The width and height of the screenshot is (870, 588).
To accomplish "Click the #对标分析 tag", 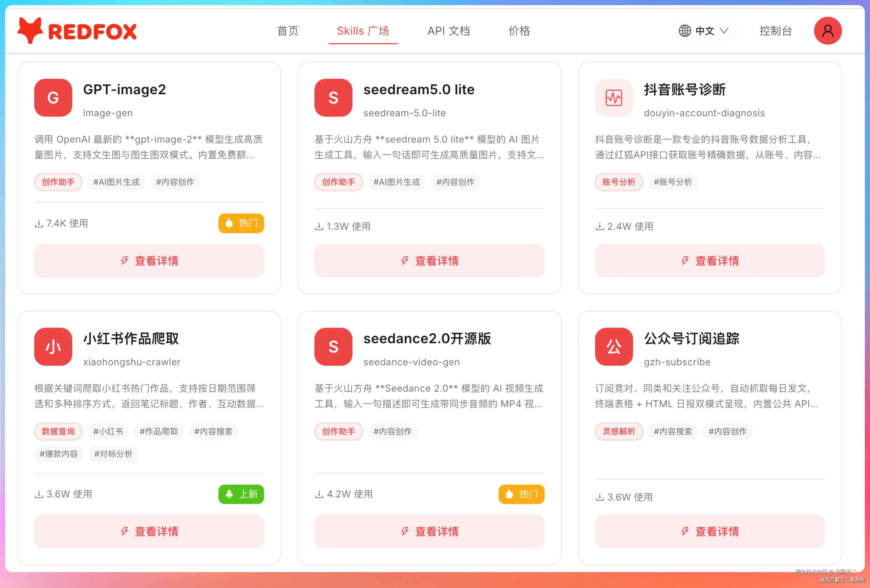I will pos(113,454).
